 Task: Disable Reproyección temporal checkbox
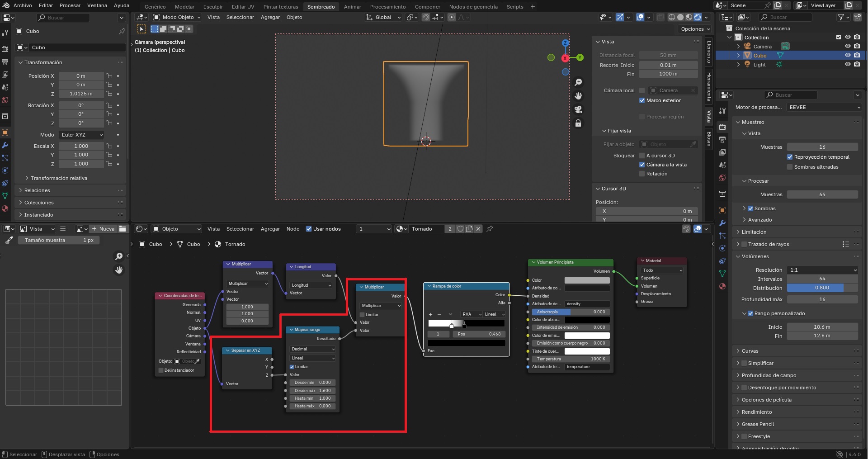coord(790,157)
